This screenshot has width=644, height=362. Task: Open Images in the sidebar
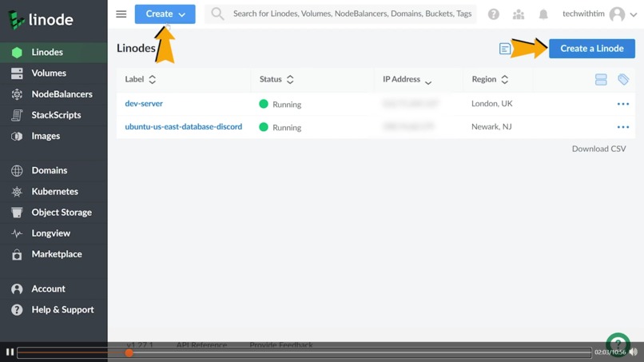point(54,136)
